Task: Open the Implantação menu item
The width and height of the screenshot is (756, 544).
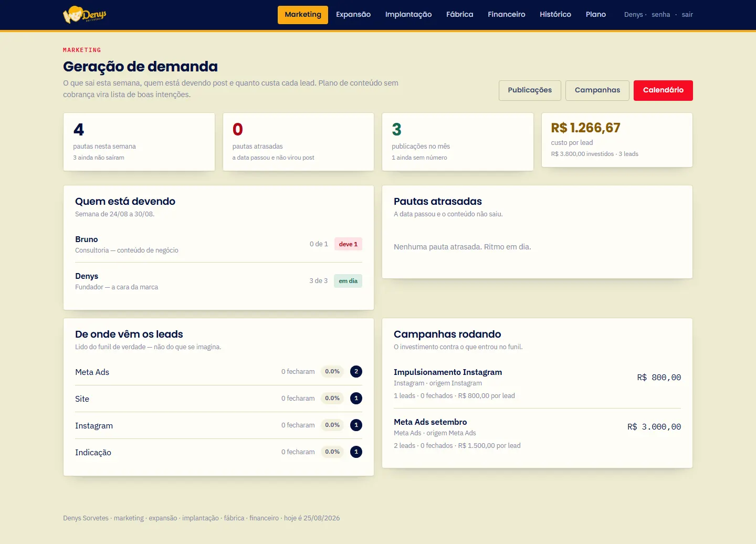Action: coord(408,15)
